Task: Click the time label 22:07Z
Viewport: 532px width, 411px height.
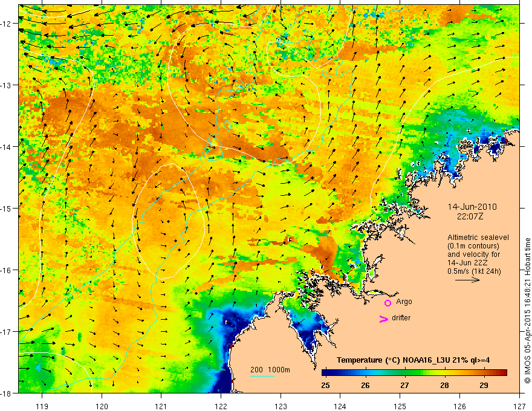Action: 470,216
